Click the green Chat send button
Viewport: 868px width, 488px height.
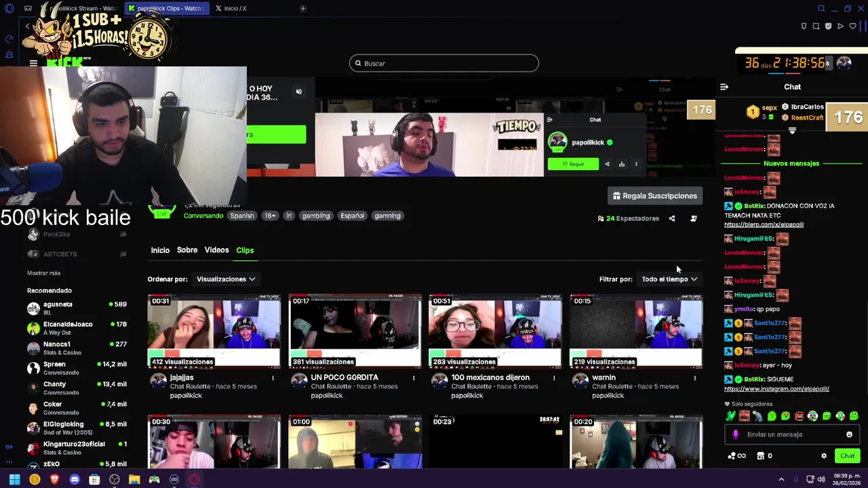pos(848,456)
